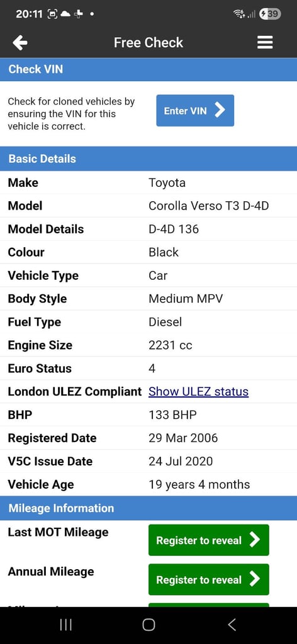Tap the cloud notification icon

click(x=65, y=14)
